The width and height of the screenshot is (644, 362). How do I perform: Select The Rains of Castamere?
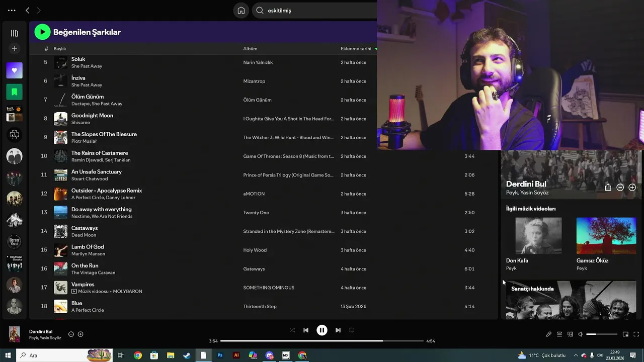pos(100,153)
